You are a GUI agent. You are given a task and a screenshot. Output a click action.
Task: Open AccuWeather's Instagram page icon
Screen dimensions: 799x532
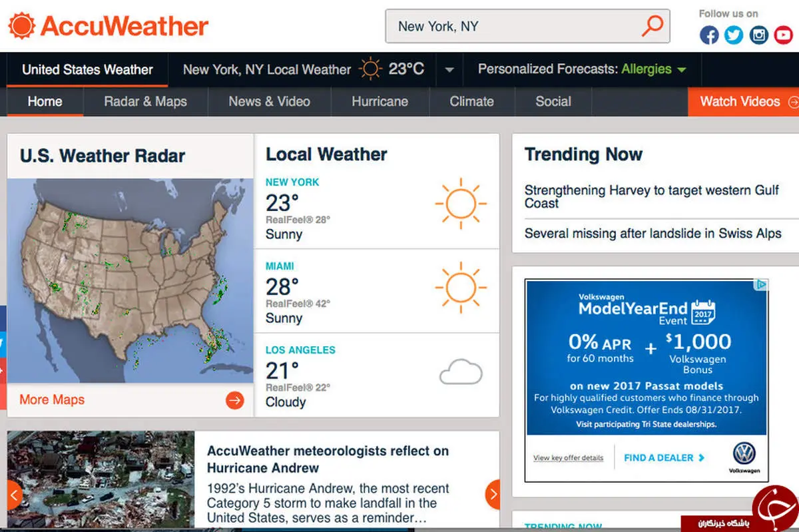[x=758, y=35]
